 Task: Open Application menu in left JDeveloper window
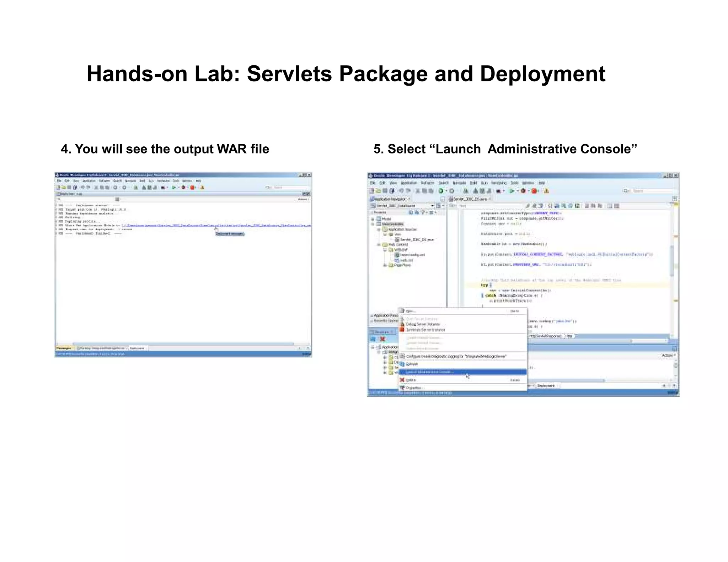(89, 181)
